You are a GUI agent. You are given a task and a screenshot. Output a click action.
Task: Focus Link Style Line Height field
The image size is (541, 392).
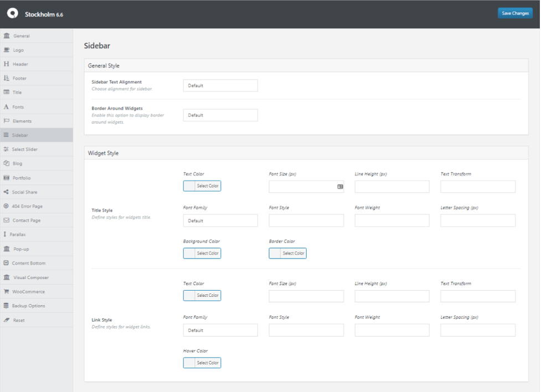click(392, 296)
